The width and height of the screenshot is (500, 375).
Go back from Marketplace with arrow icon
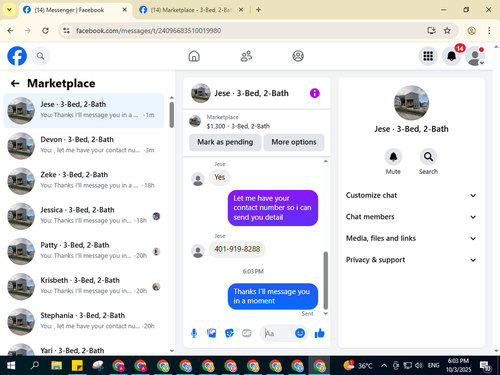pyautogui.click(x=15, y=83)
